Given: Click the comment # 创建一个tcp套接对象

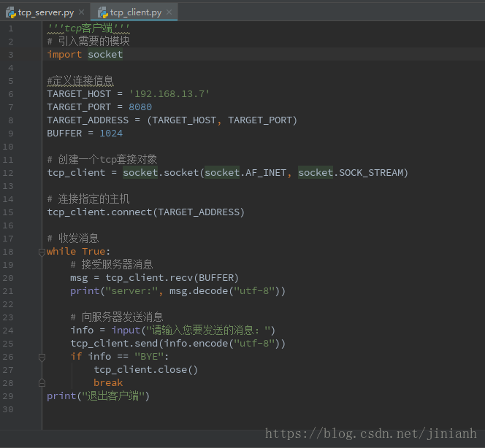Looking at the screenshot, I should click(102, 160).
